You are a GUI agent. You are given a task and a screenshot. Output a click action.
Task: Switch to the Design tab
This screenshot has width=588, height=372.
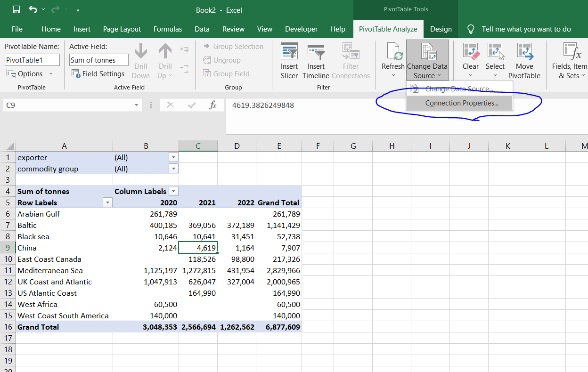(441, 29)
